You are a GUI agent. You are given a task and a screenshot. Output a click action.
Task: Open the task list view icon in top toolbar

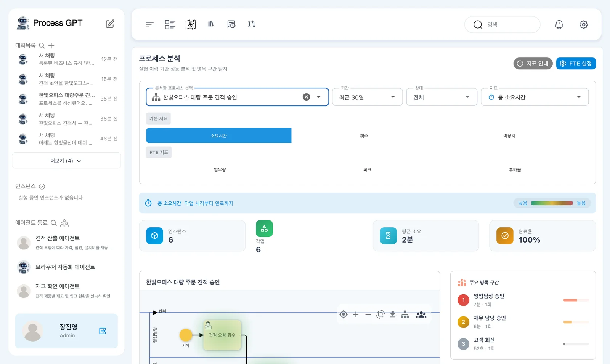click(170, 24)
